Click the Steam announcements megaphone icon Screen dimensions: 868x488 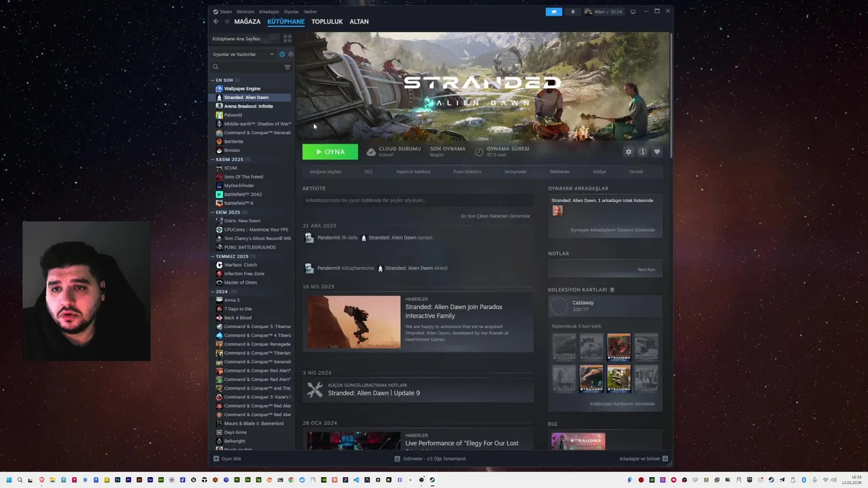coord(554,12)
